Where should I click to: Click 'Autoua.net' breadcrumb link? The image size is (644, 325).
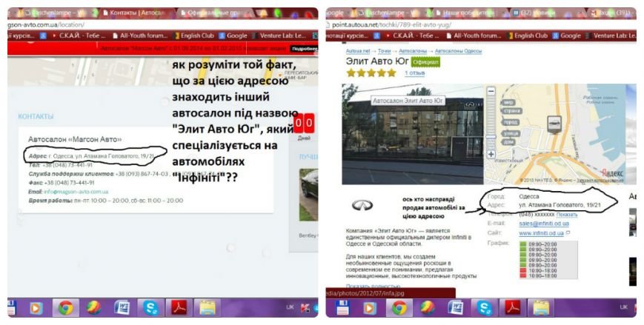coord(358,51)
